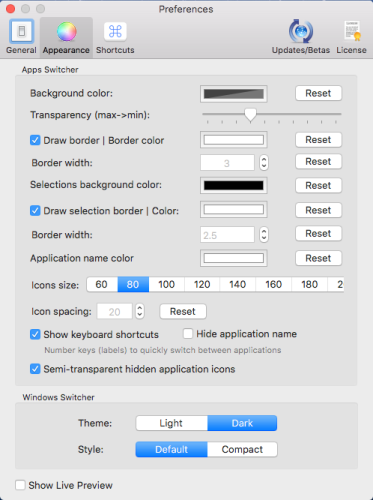Reset the selection border color

tap(318, 210)
